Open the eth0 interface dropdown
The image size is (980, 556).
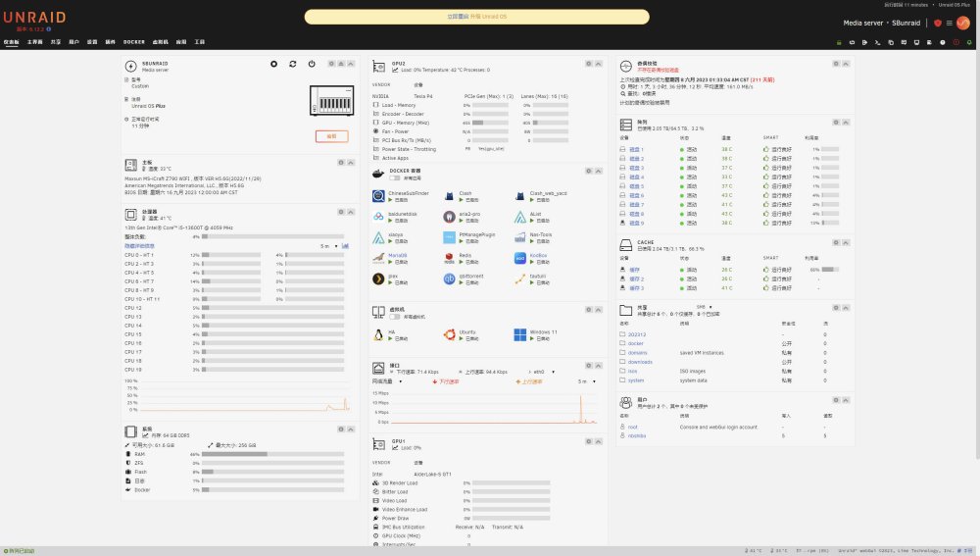click(x=543, y=372)
